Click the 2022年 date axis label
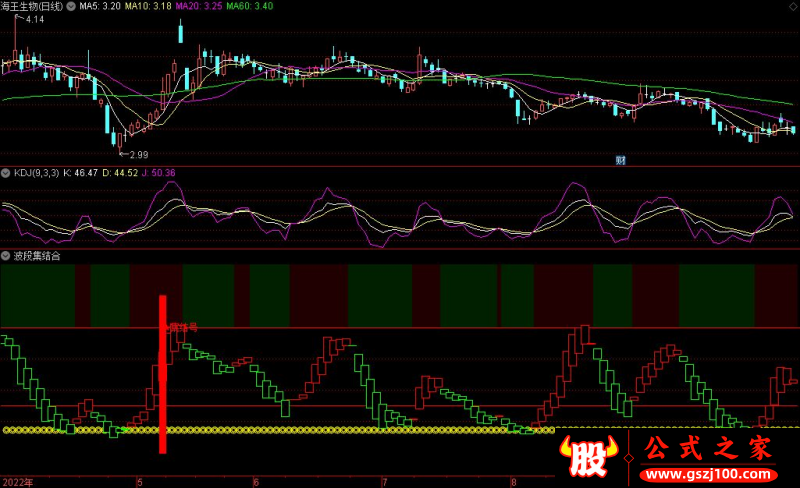This screenshot has height=488, width=800. pos(17,482)
